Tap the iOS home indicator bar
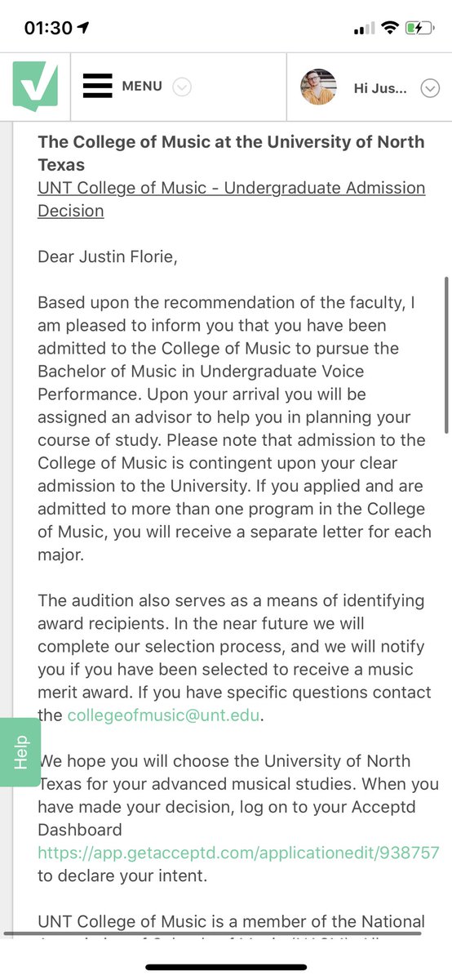 pyautogui.click(x=226, y=968)
